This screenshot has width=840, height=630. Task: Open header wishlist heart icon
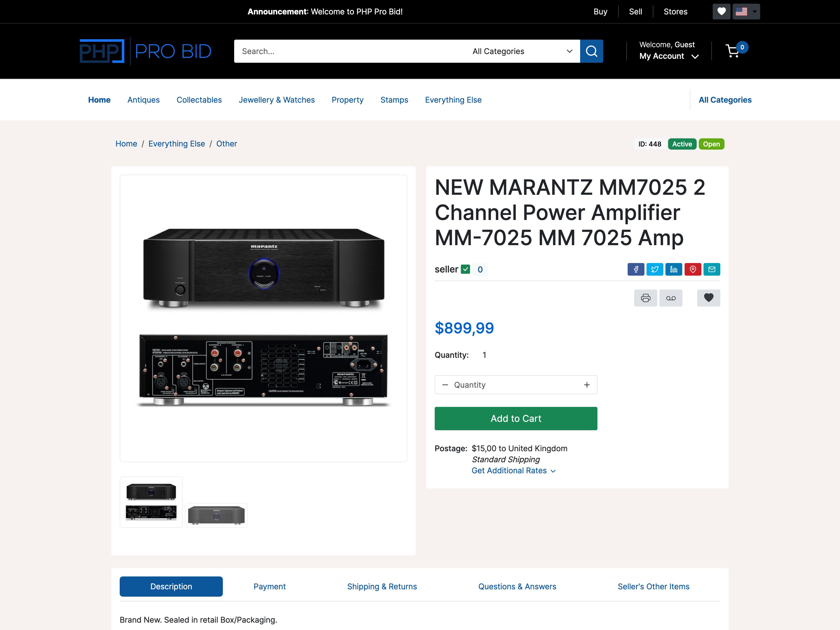(721, 11)
